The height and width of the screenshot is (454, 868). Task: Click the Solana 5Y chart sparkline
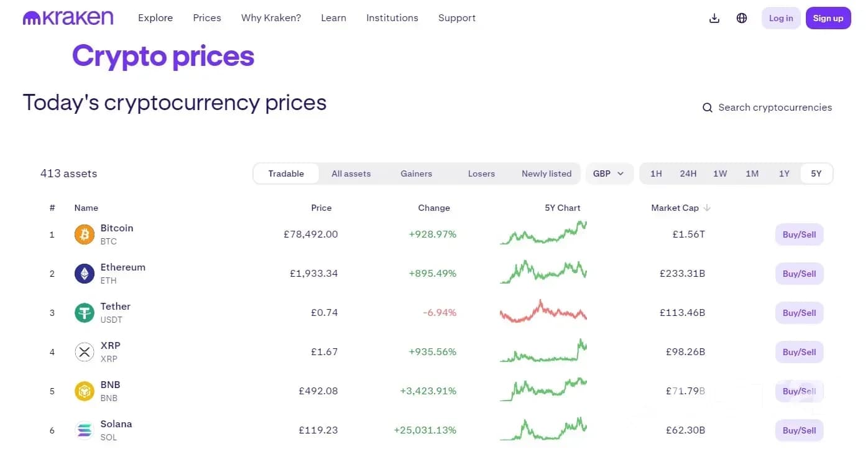(x=543, y=429)
